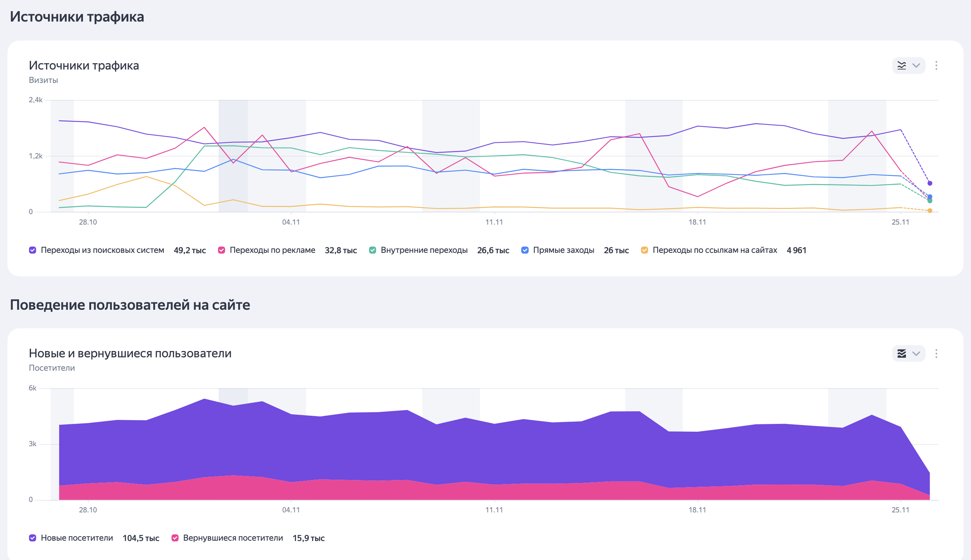Toggle Вернувшиеся посетители legend checkbox
The height and width of the screenshot is (560, 971).
pyautogui.click(x=175, y=538)
